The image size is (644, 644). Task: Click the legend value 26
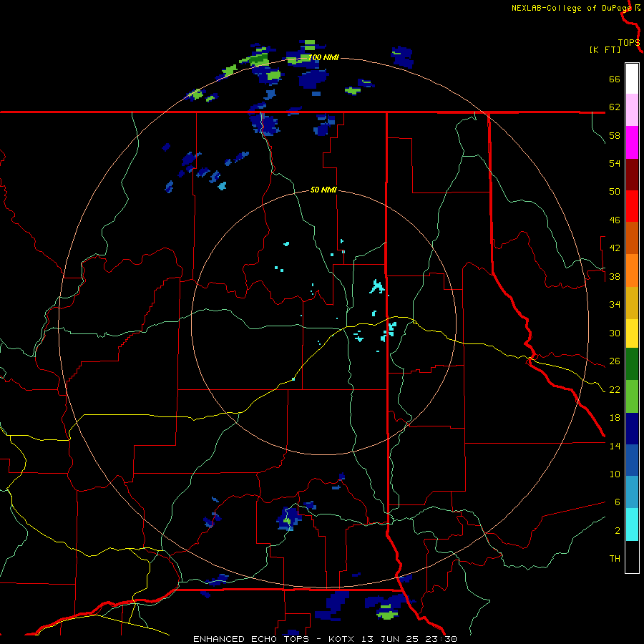pos(615,361)
